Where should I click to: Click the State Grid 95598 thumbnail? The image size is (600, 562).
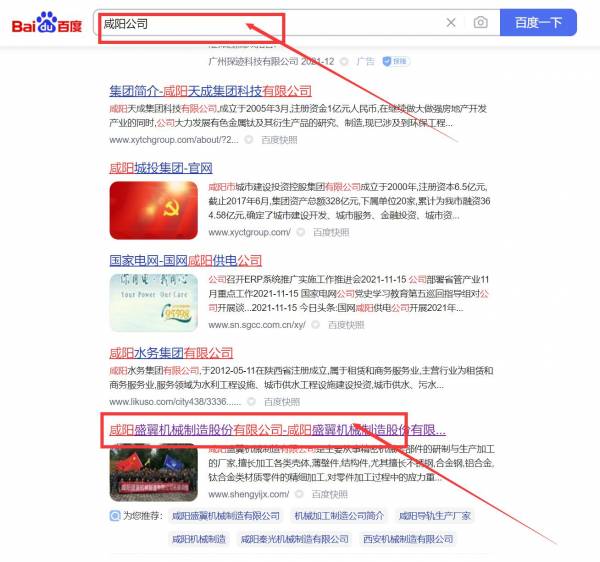[153, 303]
